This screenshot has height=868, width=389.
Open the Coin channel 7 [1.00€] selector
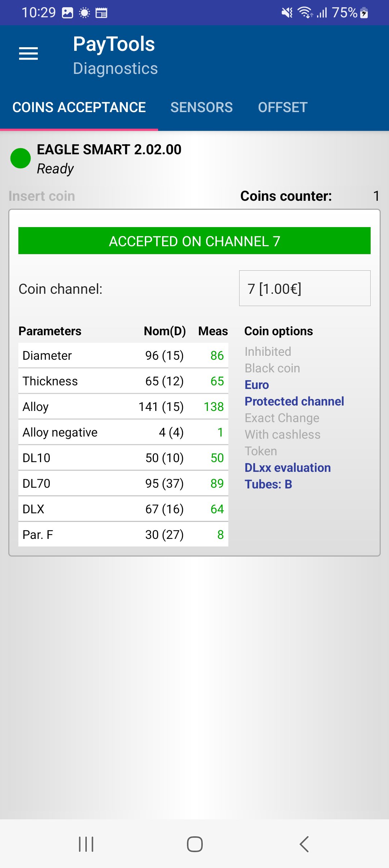[305, 288]
